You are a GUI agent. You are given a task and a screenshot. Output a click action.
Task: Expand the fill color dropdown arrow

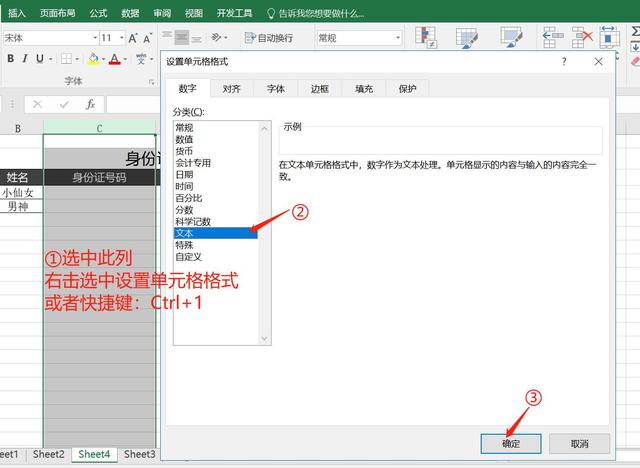tap(103, 59)
